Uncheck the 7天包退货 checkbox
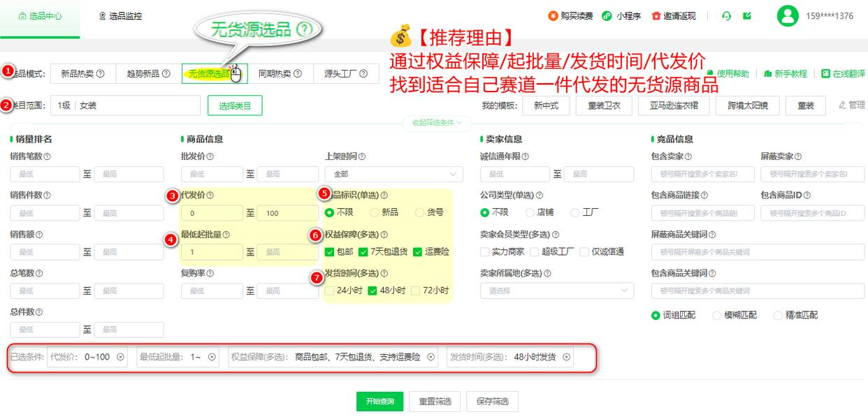The width and height of the screenshot is (868, 419). [363, 252]
